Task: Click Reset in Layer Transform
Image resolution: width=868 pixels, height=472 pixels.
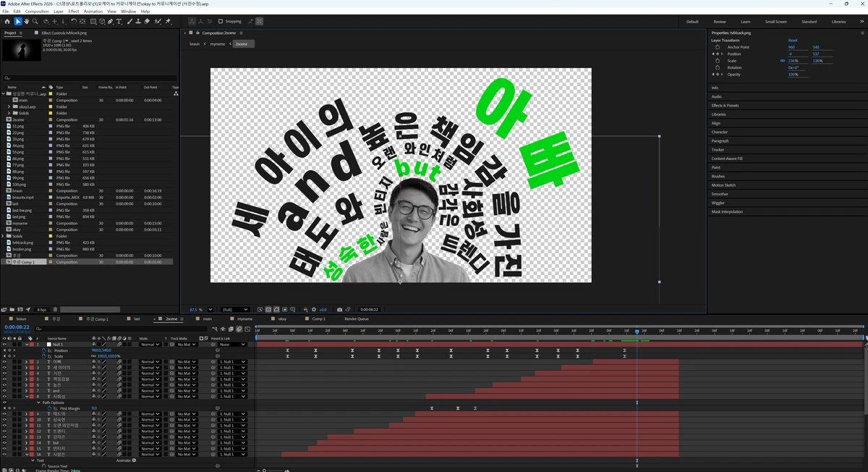Action: [x=793, y=40]
